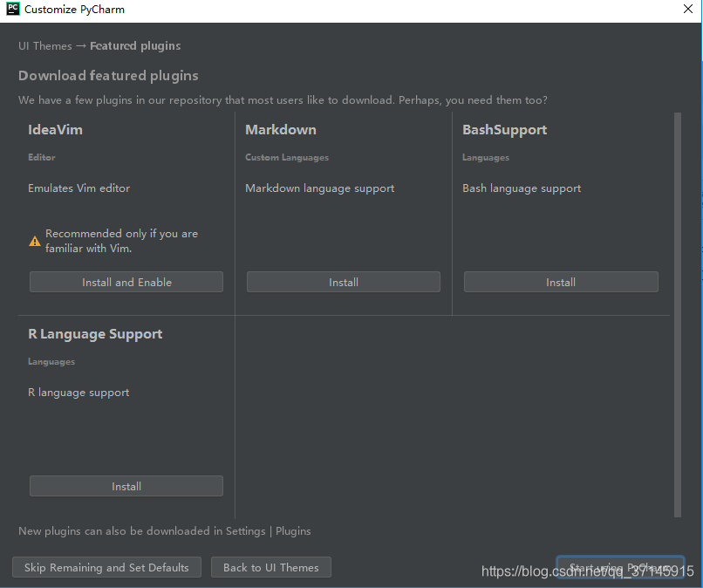Select the IdeaVim plugin title

tap(55, 130)
